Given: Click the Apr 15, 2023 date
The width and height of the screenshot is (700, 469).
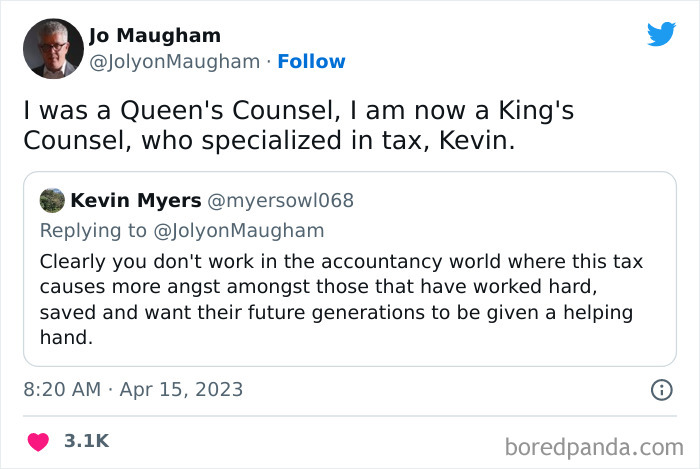Looking at the screenshot, I should (183, 390).
